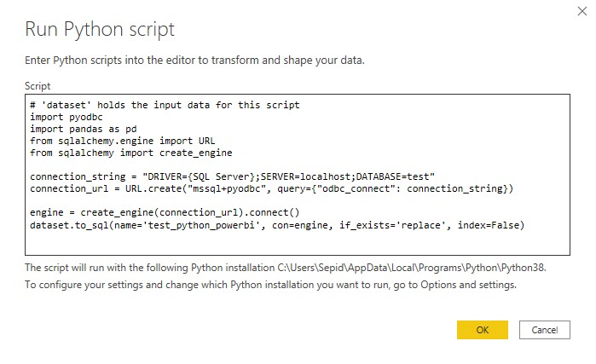Click the blank line above connection_string
This screenshot has height=364, width=596.
pos(256,164)
